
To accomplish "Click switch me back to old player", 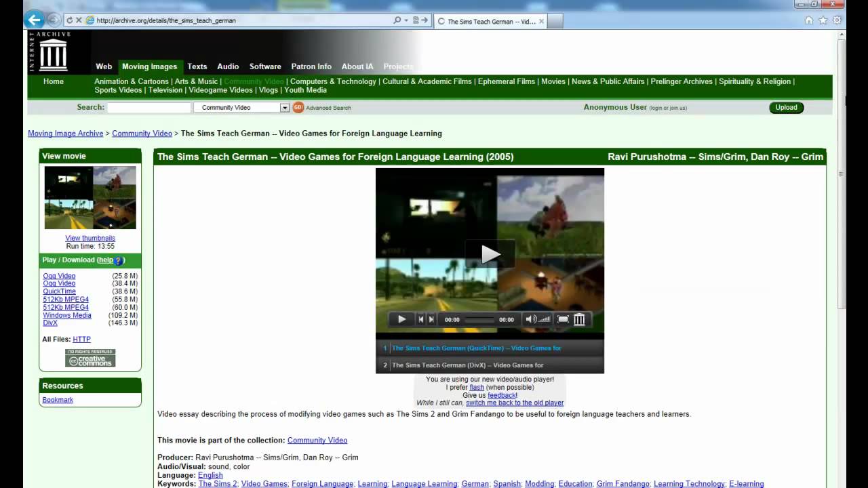I will click(x=515, y=403).
